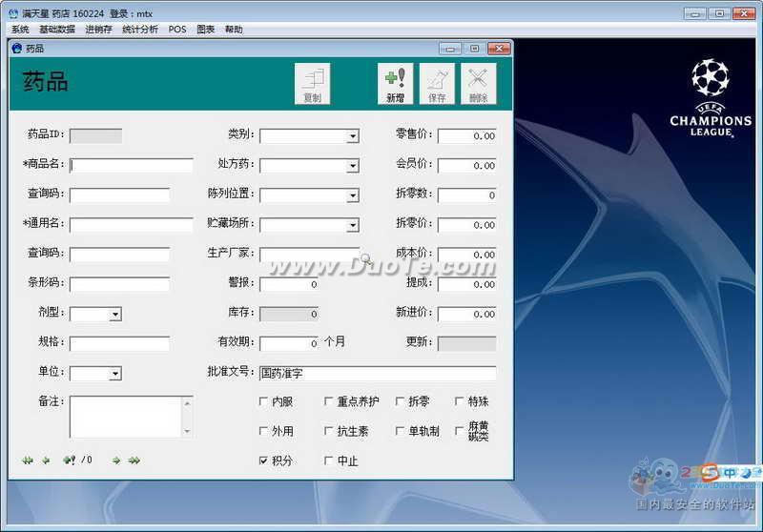Click the 会员价 value field
The height and width of the screenshot is (532, 763).
466,166
